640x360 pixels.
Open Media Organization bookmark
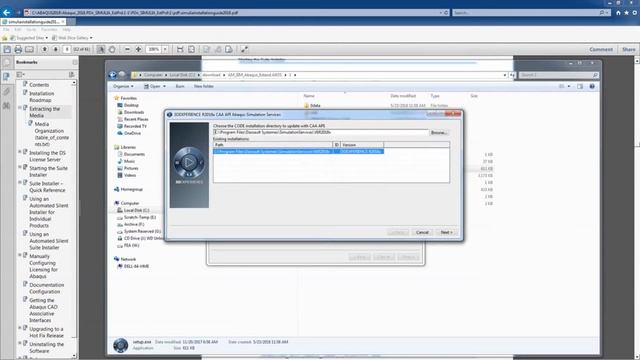(x=51, y=134)
